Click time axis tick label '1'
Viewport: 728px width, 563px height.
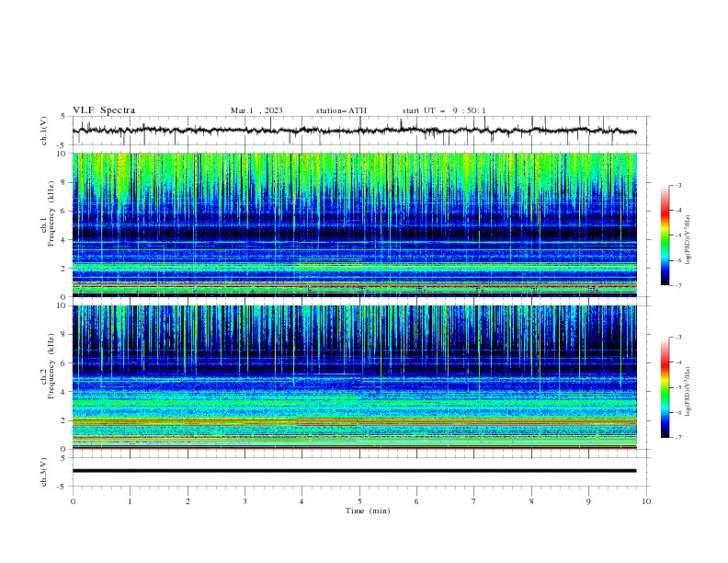[130, 501]
